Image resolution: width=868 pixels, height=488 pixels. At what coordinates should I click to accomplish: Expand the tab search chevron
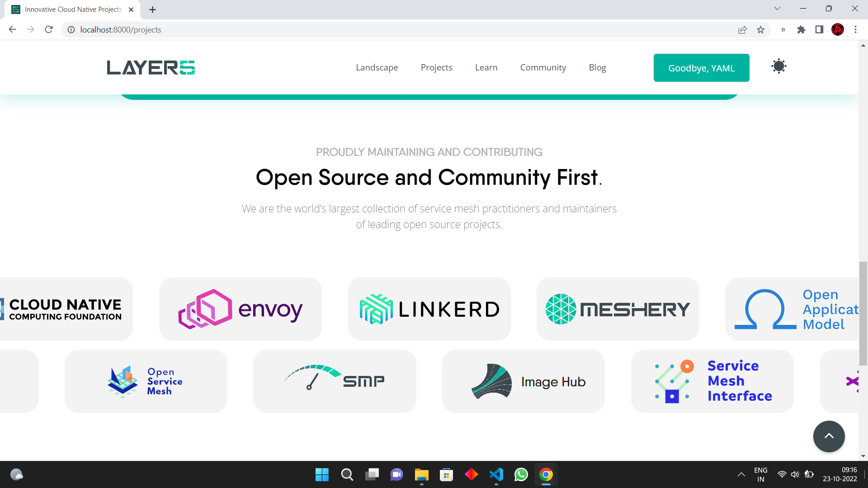pos(777,9)
